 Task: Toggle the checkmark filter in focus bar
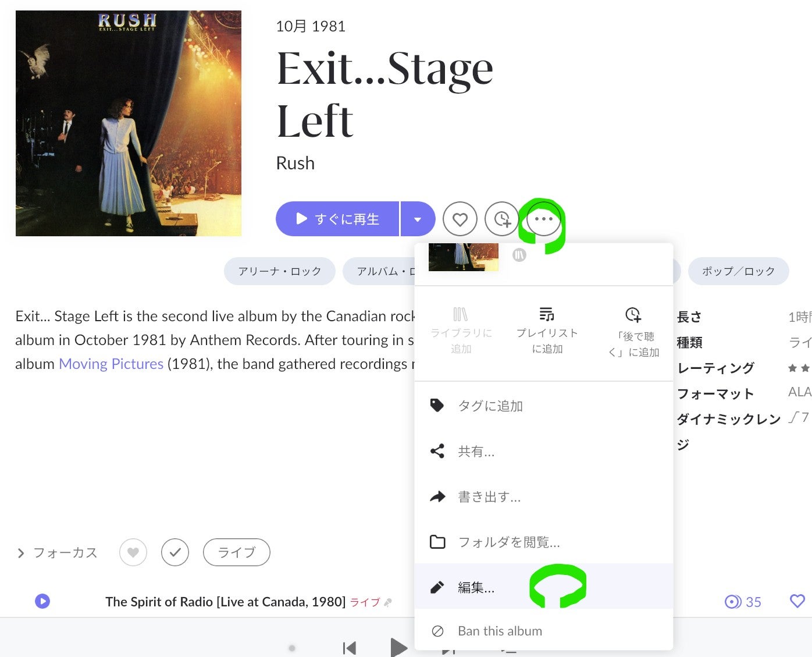point(175,552)
